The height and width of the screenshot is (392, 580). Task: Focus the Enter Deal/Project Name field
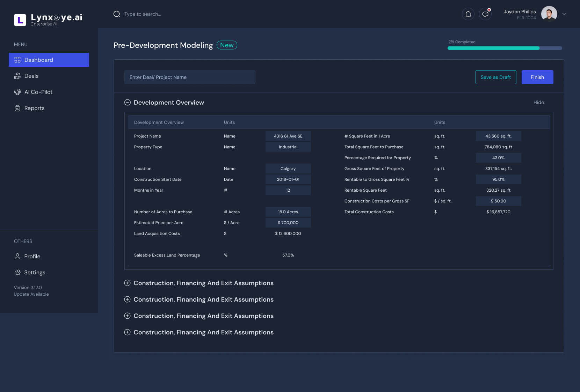point(190,77)
